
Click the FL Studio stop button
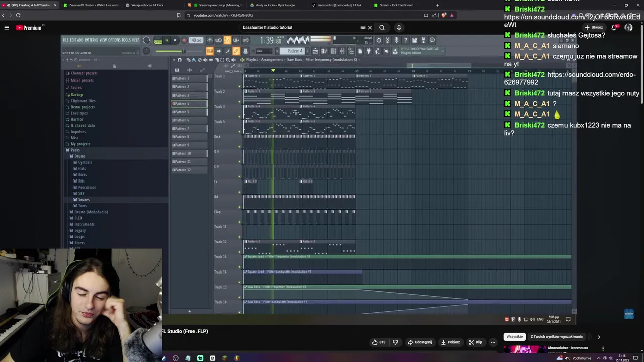[x=175, y=40]
